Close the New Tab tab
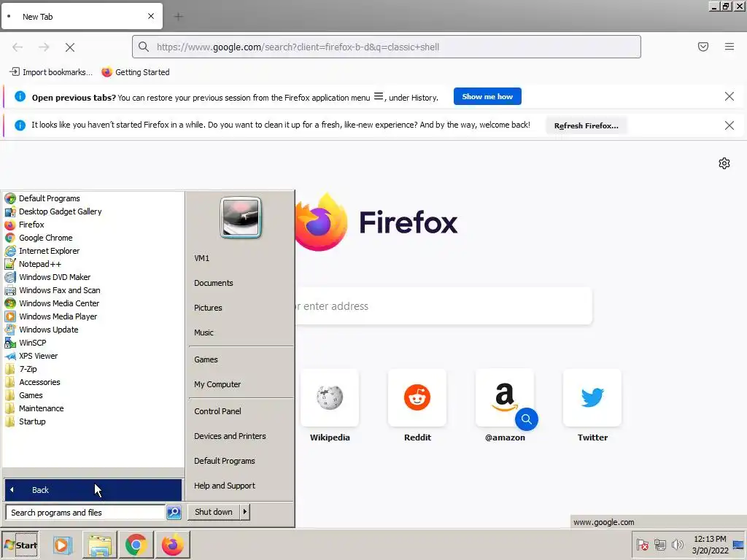This screenshot has height=560, width=747. point(151,16)
